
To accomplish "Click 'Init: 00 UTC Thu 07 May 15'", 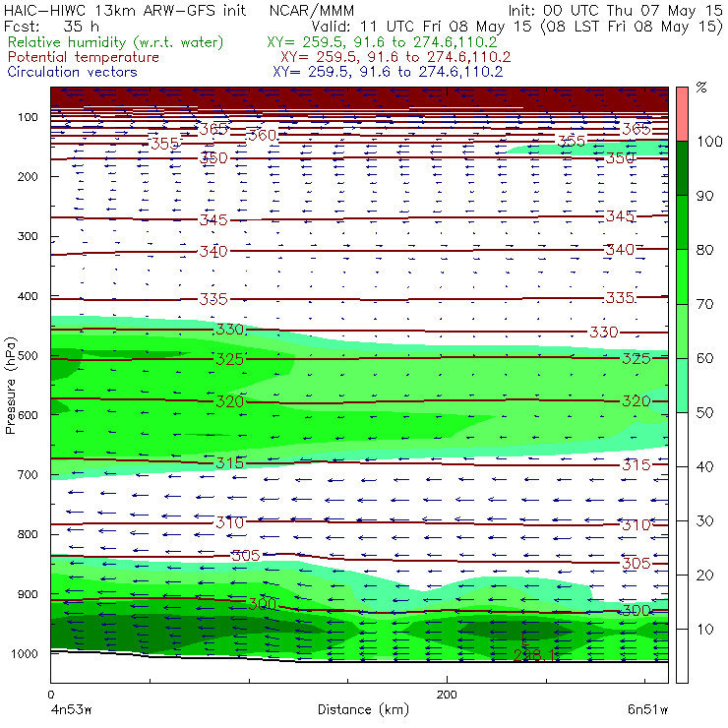I will tap(614, 10).
